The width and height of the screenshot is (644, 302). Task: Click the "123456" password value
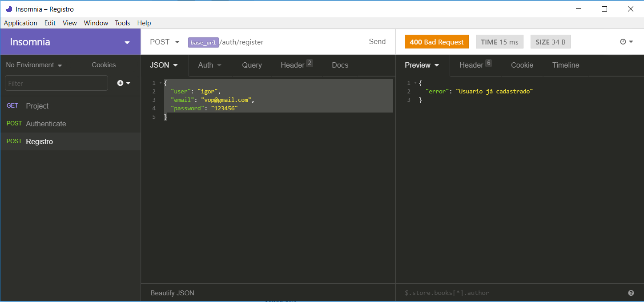tap(225, 108)
